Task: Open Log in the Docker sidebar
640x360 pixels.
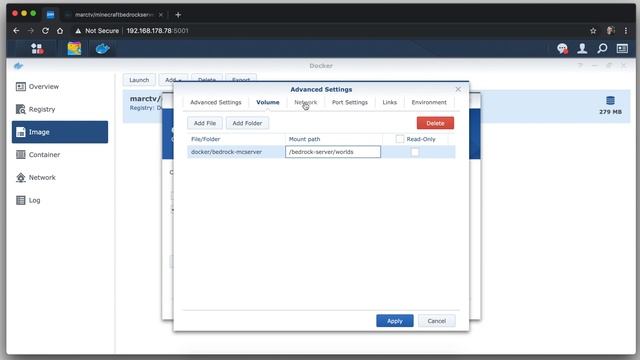Action: [x=60, y=200]
